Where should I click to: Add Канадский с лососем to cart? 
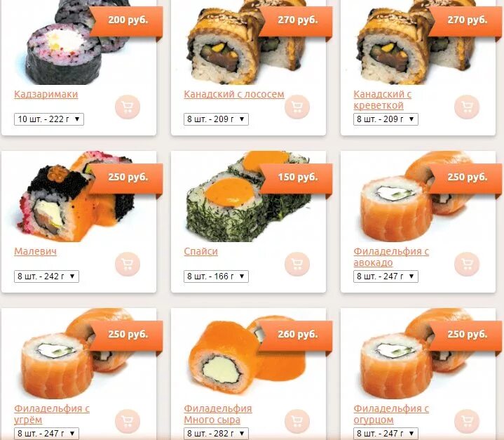click(x=297, y=107)
